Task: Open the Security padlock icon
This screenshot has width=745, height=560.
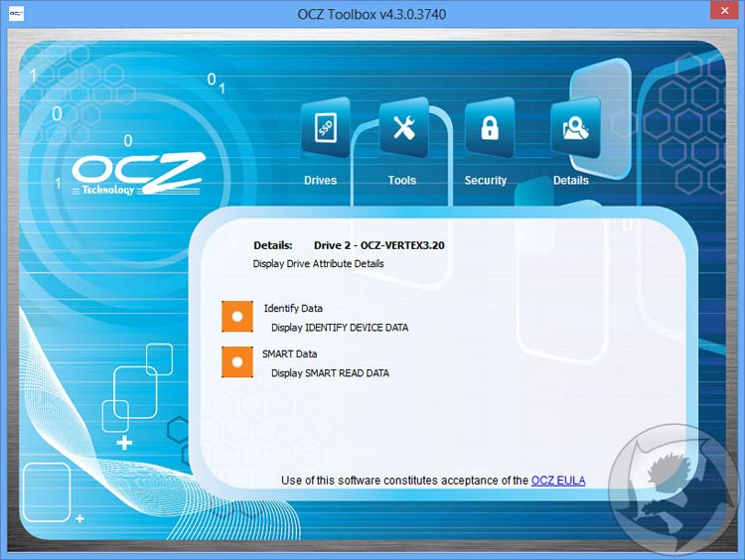Action: coord(488,128)
